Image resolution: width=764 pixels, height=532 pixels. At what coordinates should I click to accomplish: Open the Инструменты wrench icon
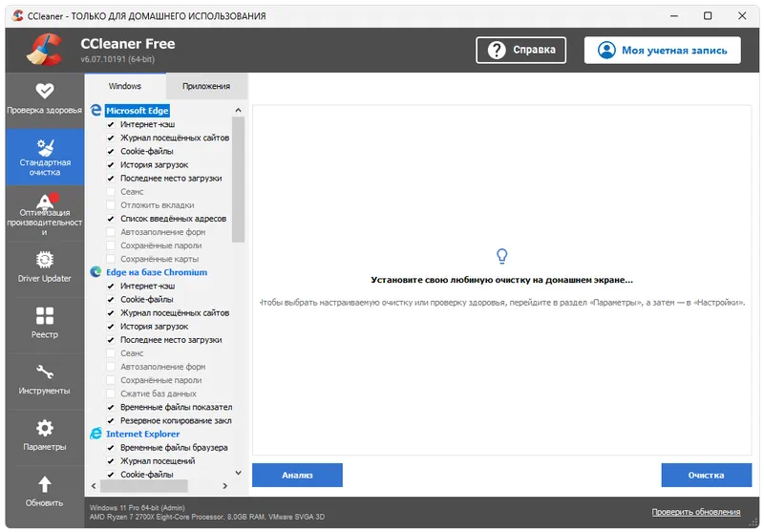click(44, 372)
